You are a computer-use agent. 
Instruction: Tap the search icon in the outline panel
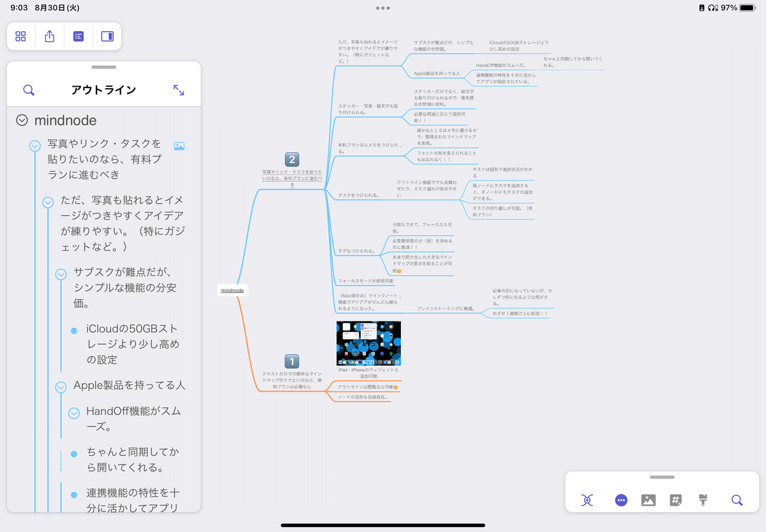[28, 89]
